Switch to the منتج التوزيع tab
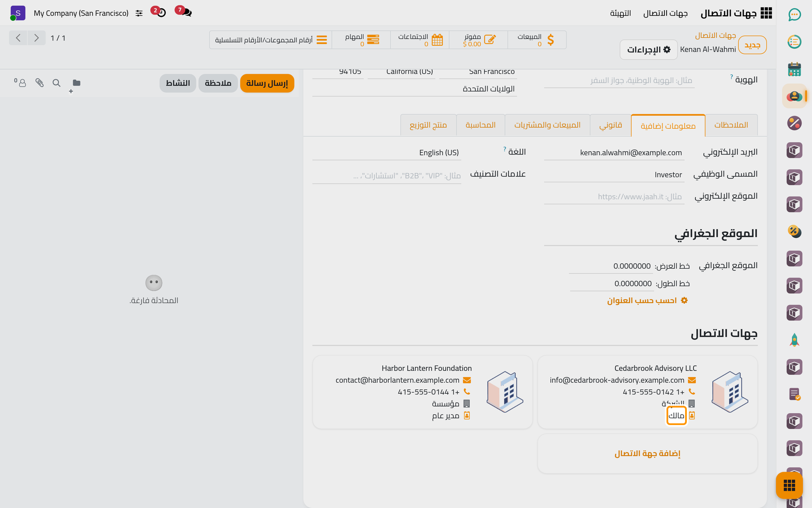The height and width of the screenshot is (508, 812). (428, 125)
